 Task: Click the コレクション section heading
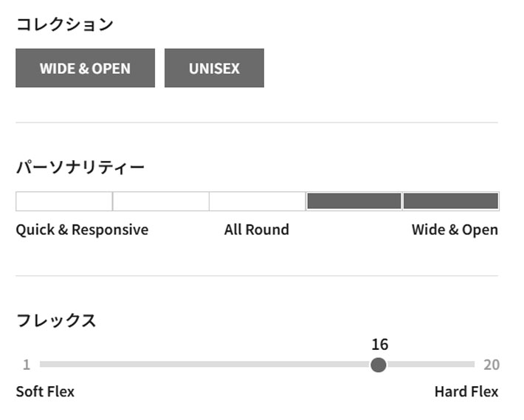(65, 24)
